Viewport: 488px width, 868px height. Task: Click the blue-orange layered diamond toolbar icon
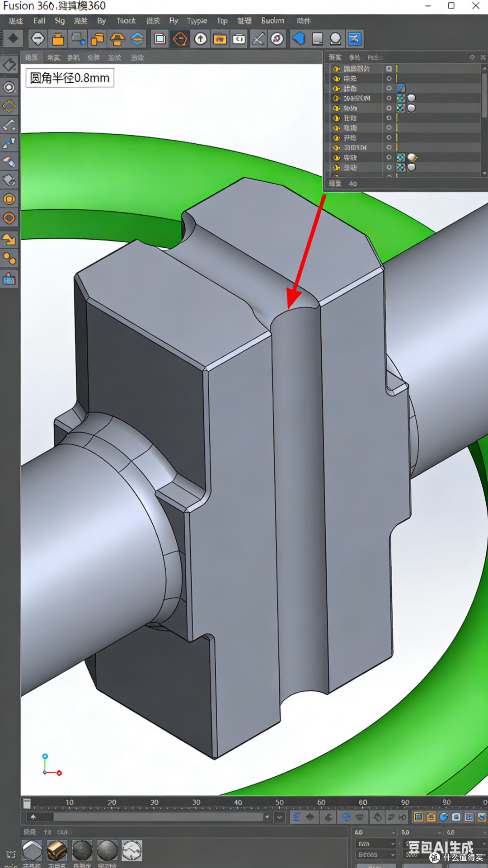point(137,39)
